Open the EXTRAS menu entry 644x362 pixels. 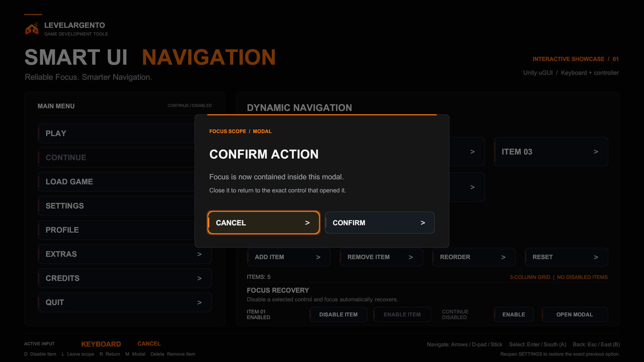[125, 254]
